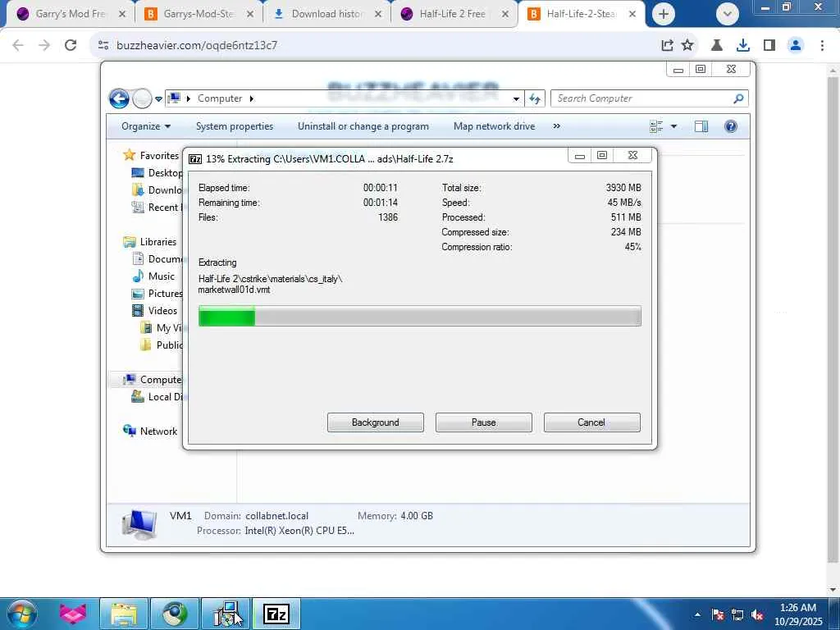Toggle the preview pane icon
This screenshot has width=840, height=630.
(701, 126)
